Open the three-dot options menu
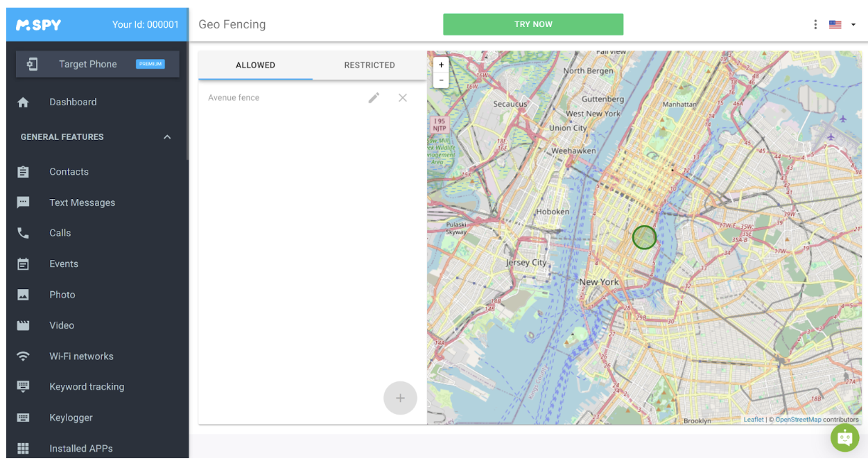Image resolution: width=868 pixels, height=470 pixels. [815, 24]
